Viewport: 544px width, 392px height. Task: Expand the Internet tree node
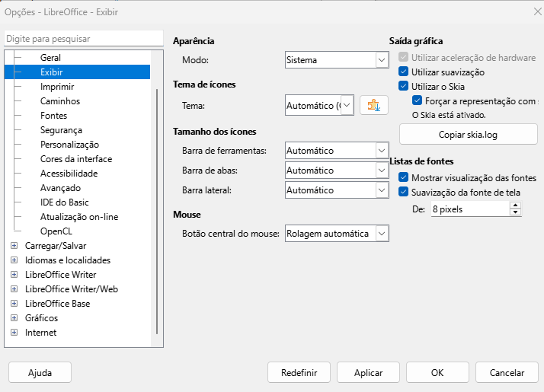14,333
